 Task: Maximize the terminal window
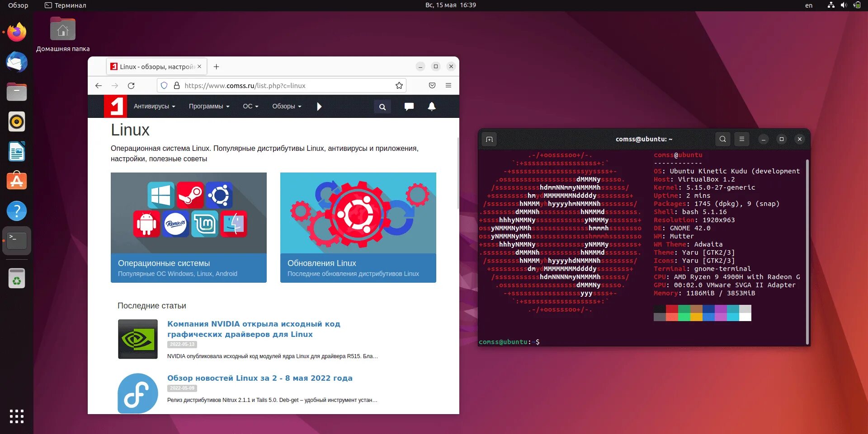coord(782,139)
